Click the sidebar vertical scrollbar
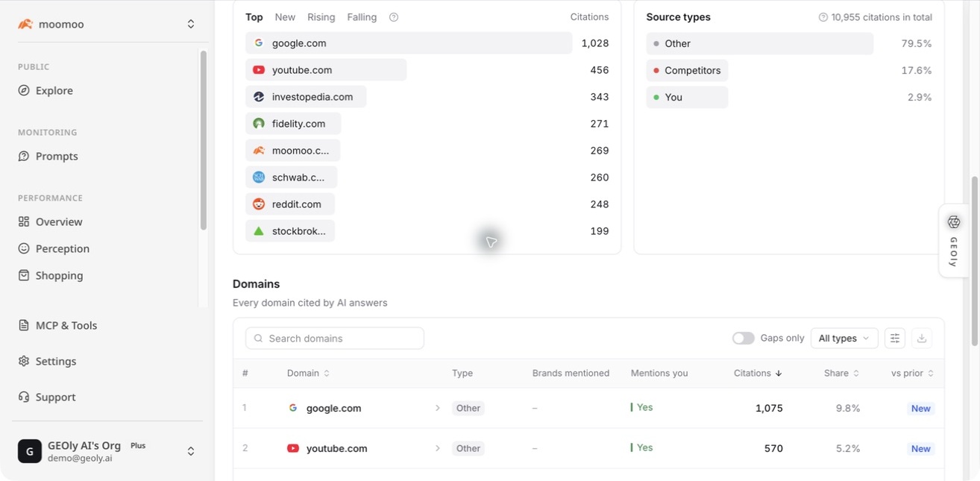The width and height of the screenshot is (980, 481). pos(203,140)
